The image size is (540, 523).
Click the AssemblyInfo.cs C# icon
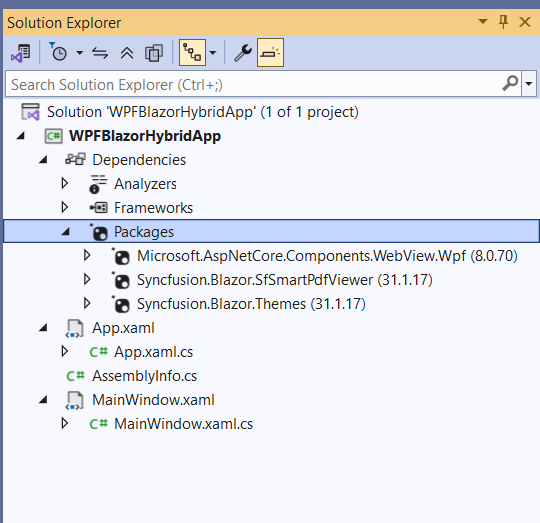tap(75, 376)
